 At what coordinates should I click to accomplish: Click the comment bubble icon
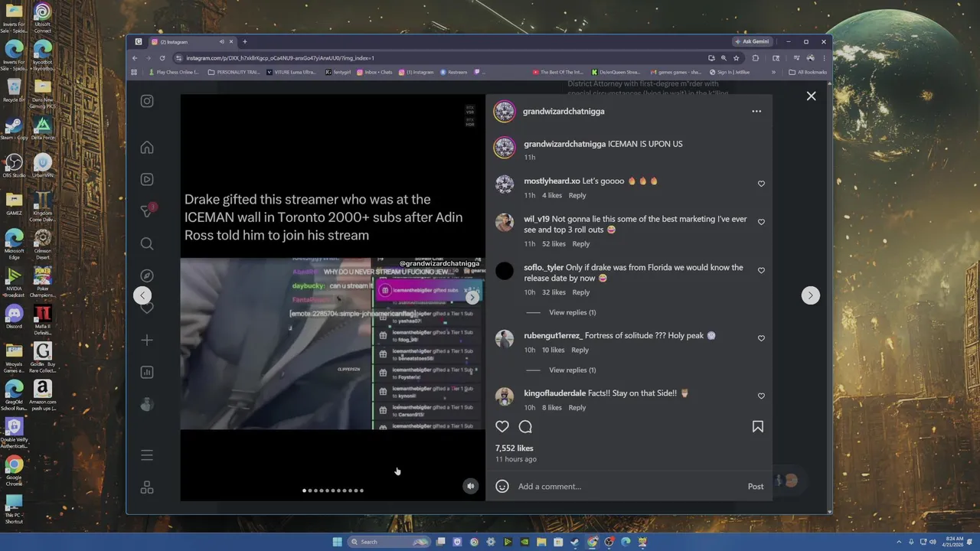coord(525,427)
